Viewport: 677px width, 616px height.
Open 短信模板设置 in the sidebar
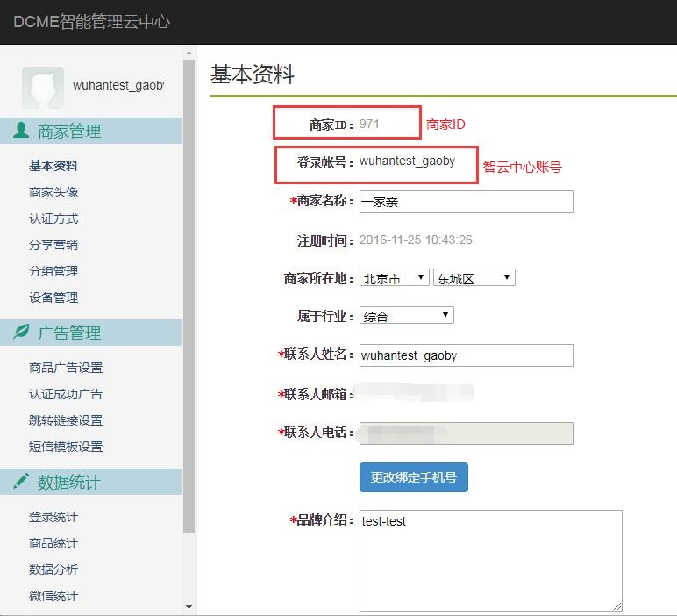66,447
